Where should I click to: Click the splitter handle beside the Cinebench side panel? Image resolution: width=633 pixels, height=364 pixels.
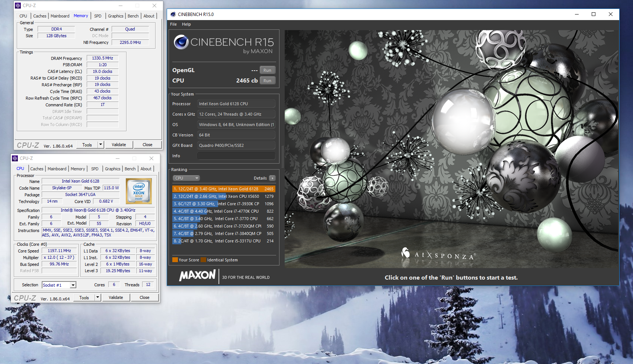tap(282, 157)
